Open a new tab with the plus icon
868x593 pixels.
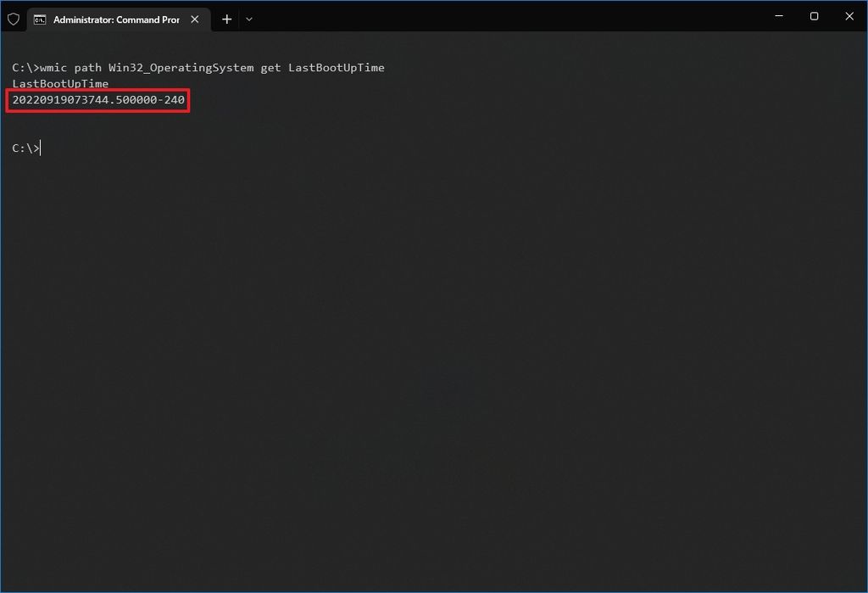point(225,19)
